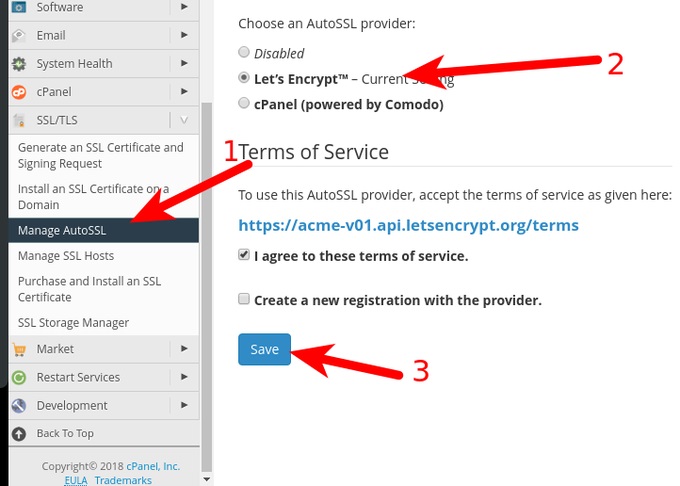Click the orange cPanel logo icon
This screenshot has width=680, height=486.
click(19, 91)
